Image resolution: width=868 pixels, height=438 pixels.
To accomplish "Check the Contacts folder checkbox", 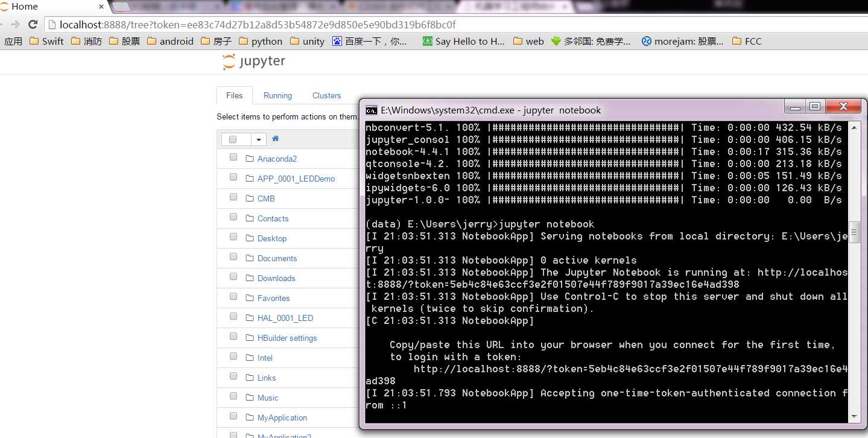I will pyautogui.click(x=233, y=217).
